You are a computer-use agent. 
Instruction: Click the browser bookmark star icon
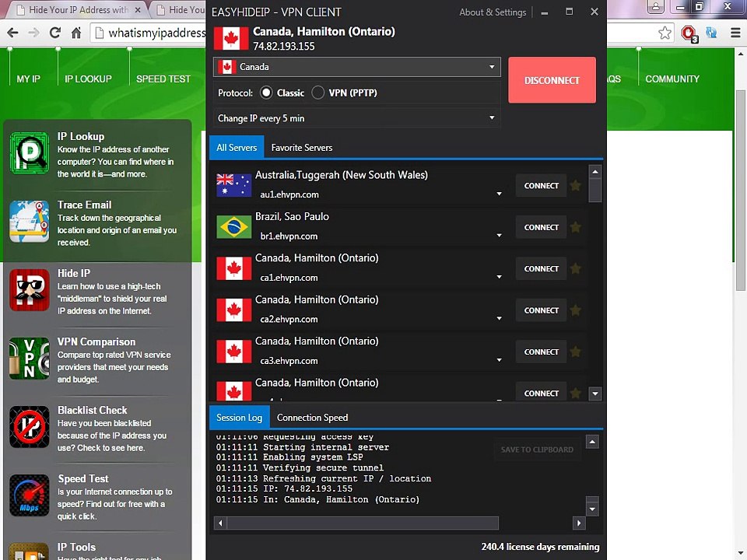click(665, 33)
